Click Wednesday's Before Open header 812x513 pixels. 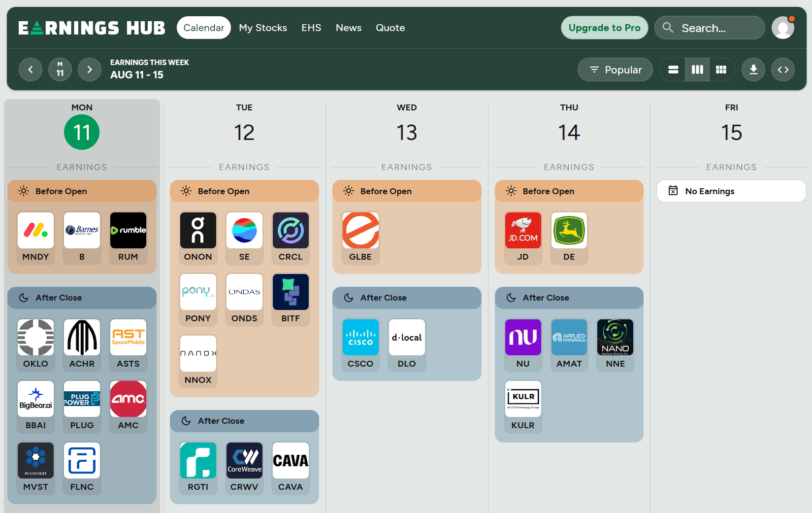coord(407,191)
